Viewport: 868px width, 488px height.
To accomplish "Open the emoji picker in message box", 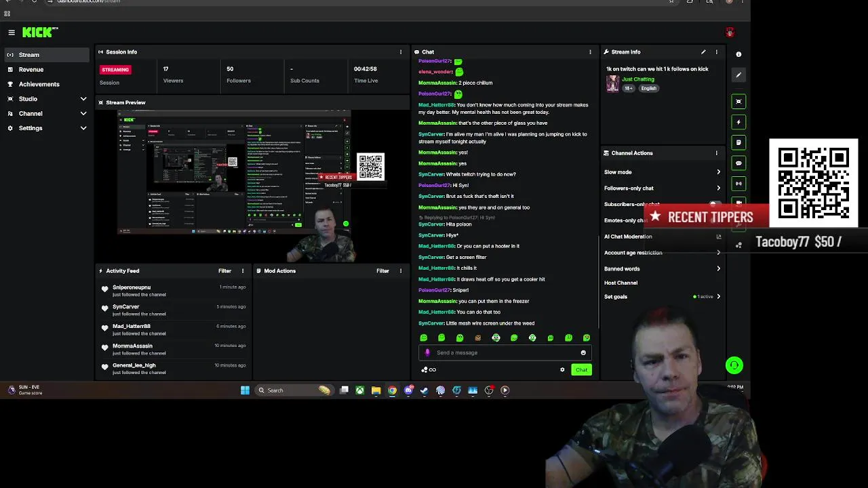I will [x=583, y=352].
